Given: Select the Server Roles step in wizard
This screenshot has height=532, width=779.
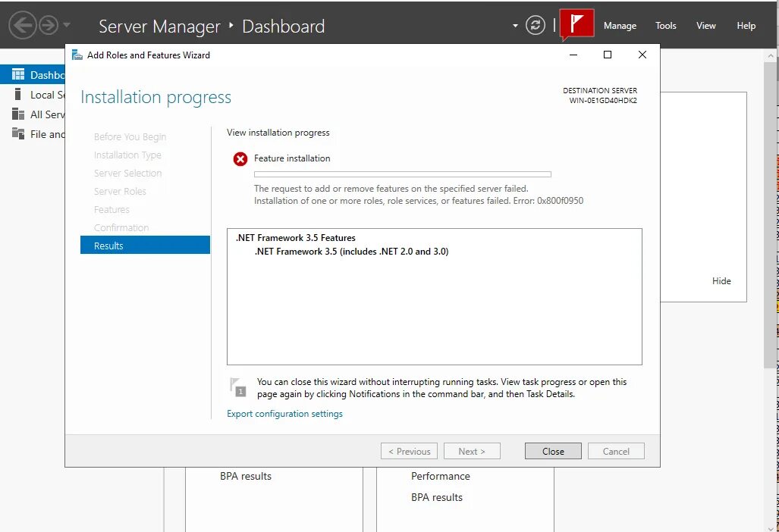Looking at the screenshot, I should (121, 191).
